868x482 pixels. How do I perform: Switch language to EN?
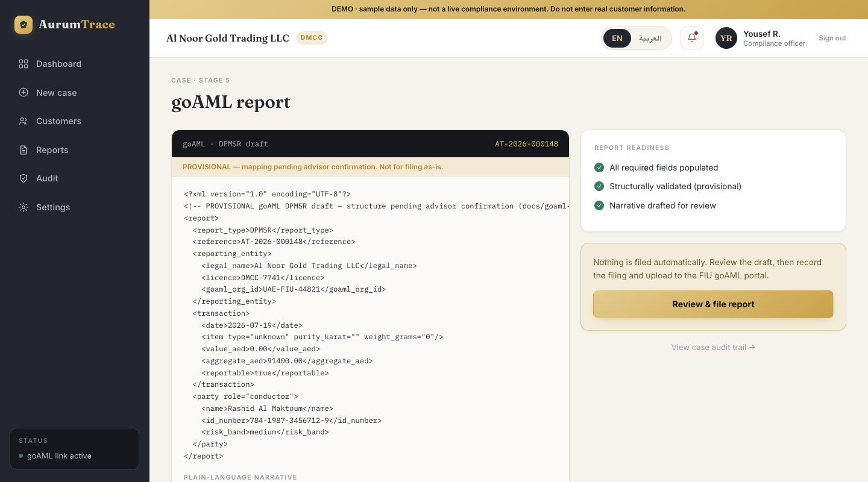[617, 38]
